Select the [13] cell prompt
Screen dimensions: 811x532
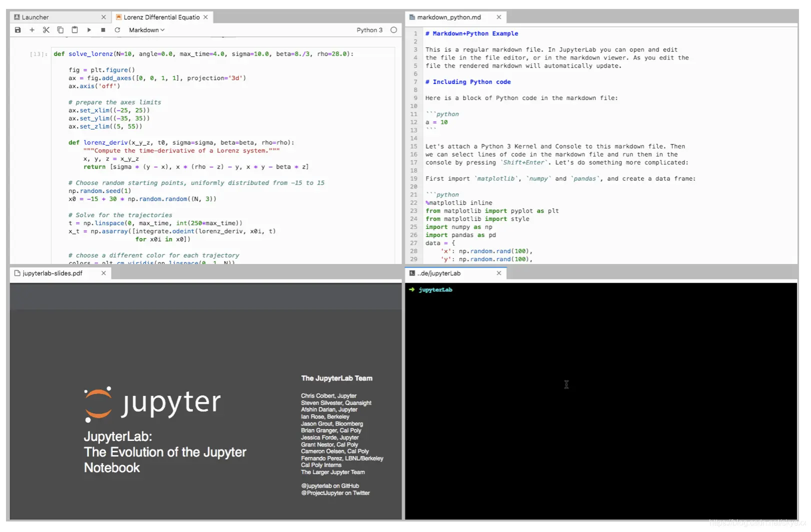[x=39, y=54]
